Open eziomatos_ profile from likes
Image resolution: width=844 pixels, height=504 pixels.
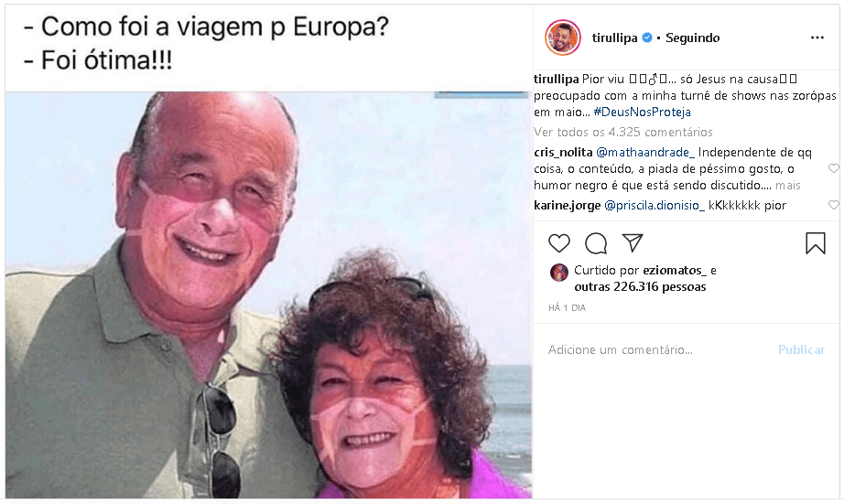[x=675, y=271]
